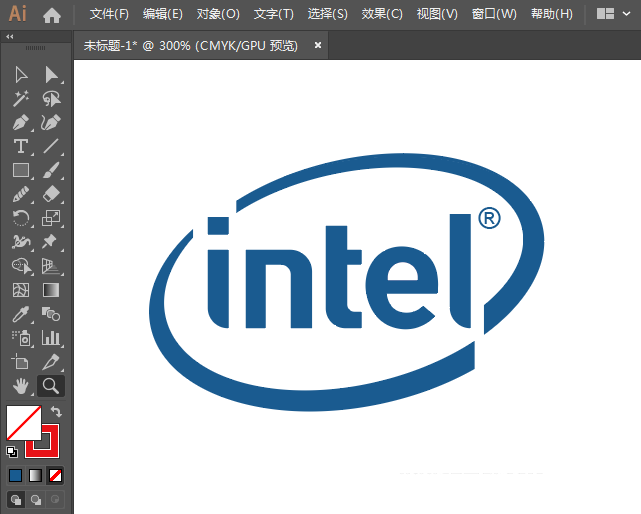Go to Home screen icon
Viewport: 641px width, 514px height.
click(52, 15)
